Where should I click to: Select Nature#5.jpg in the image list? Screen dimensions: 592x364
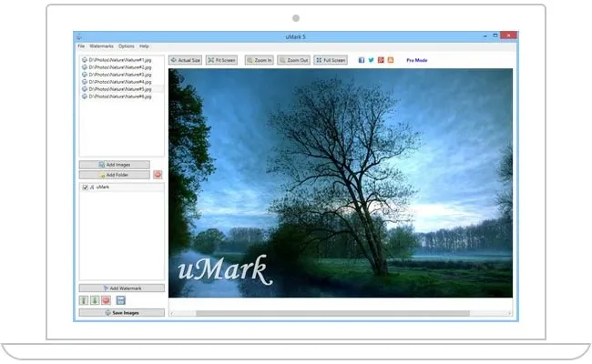point(122,89)
